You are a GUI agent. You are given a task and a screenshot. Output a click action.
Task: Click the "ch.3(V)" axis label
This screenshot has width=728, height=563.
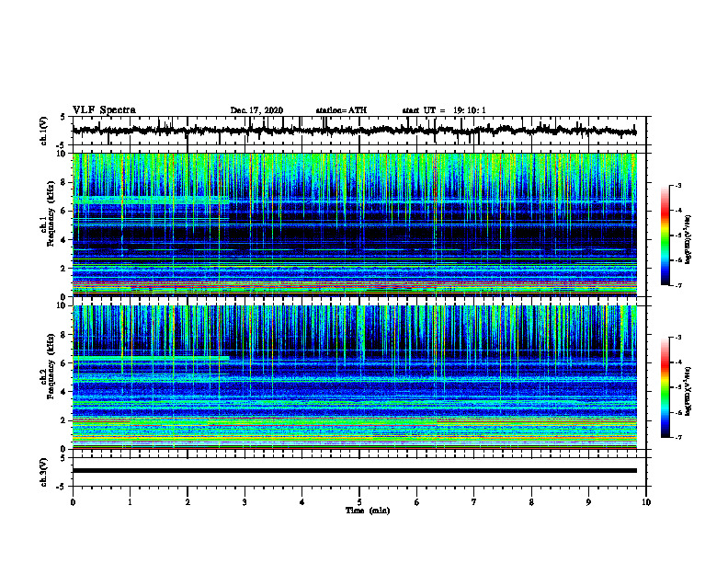[43, 473]
